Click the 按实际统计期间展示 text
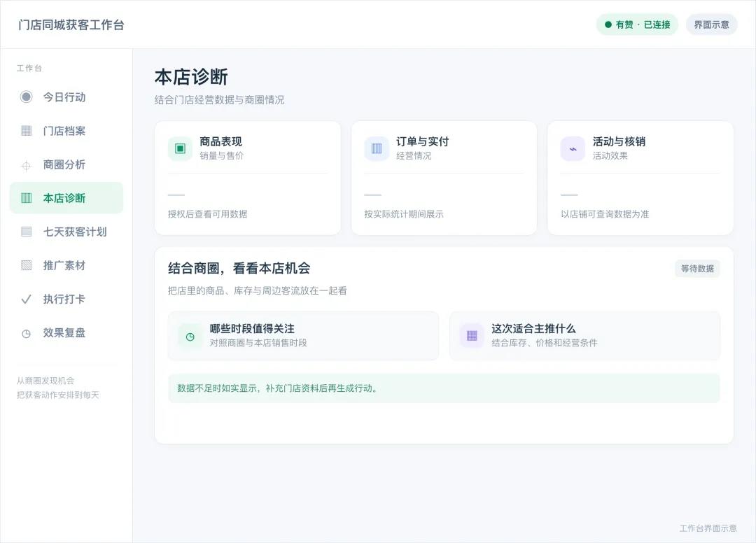The image size is (756, 543). [x=404, y=214]
